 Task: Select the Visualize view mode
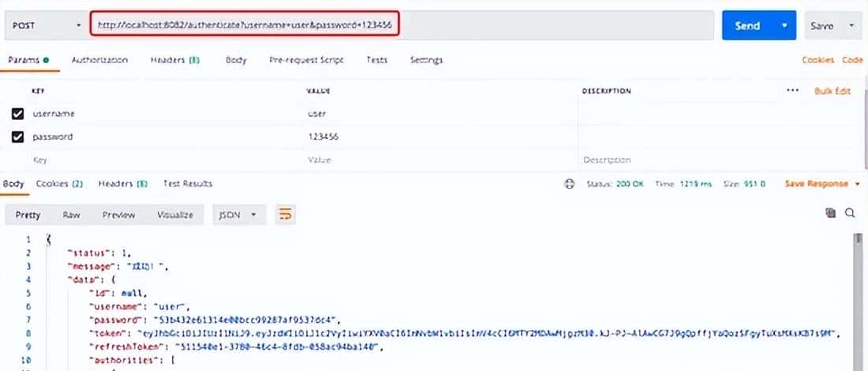pos(175,215)
